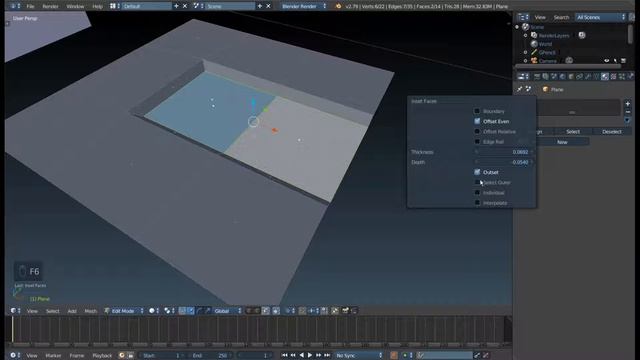This screenshot has height=360, width=640.
Task: Click the plus icon to add slot
Action: click(627, 104)
